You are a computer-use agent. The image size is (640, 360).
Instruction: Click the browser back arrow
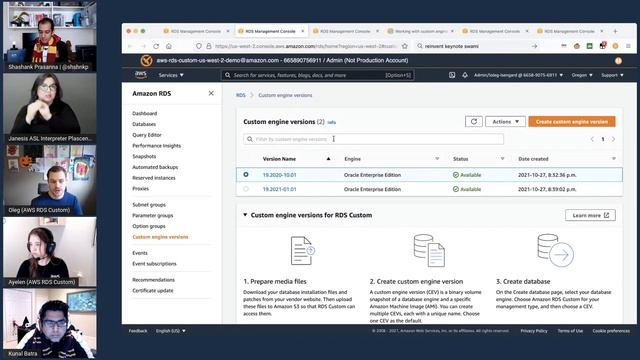(130, 46)
